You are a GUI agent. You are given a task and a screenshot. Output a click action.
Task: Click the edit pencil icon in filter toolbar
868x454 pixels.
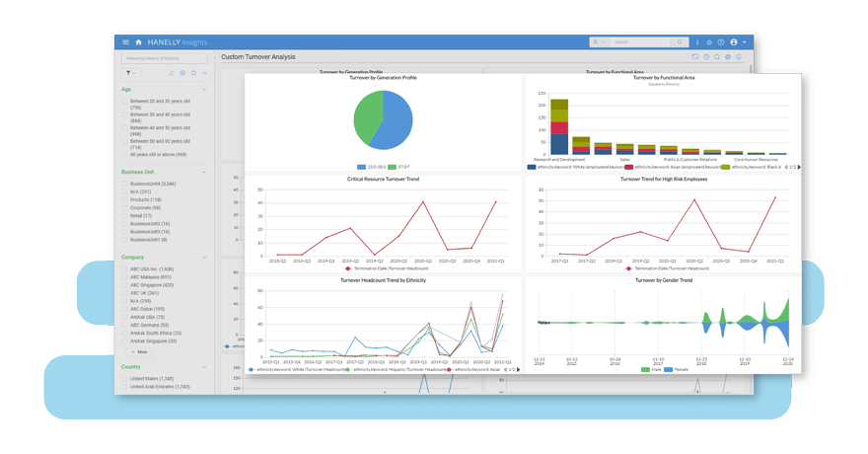click(x=171, y=73)
